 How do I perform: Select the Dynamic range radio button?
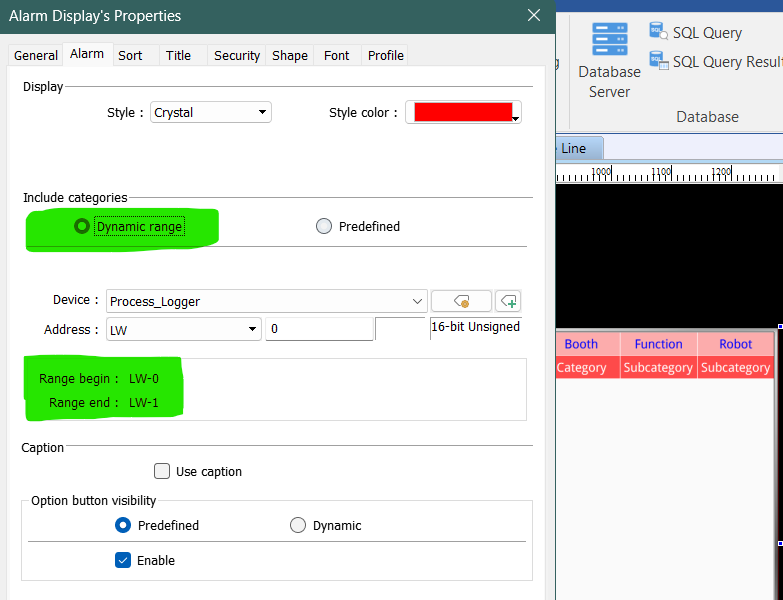coord(82,227)
